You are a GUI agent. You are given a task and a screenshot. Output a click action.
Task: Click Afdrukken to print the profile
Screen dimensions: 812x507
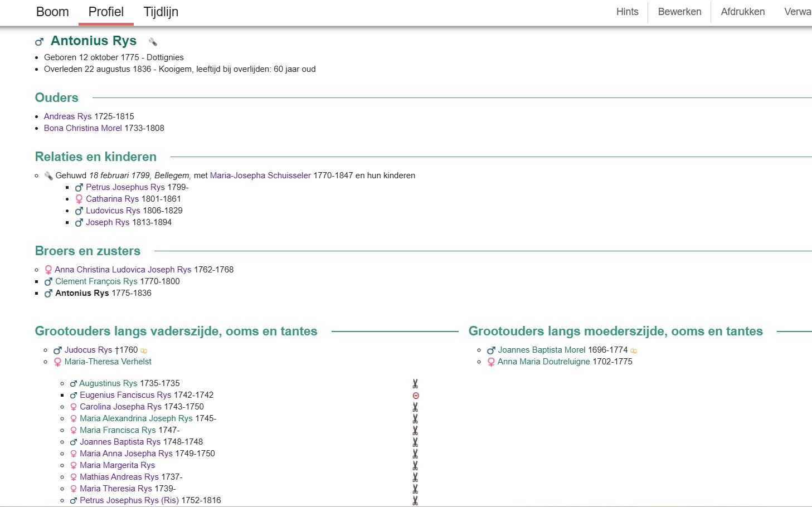click(x=742, y=12)
